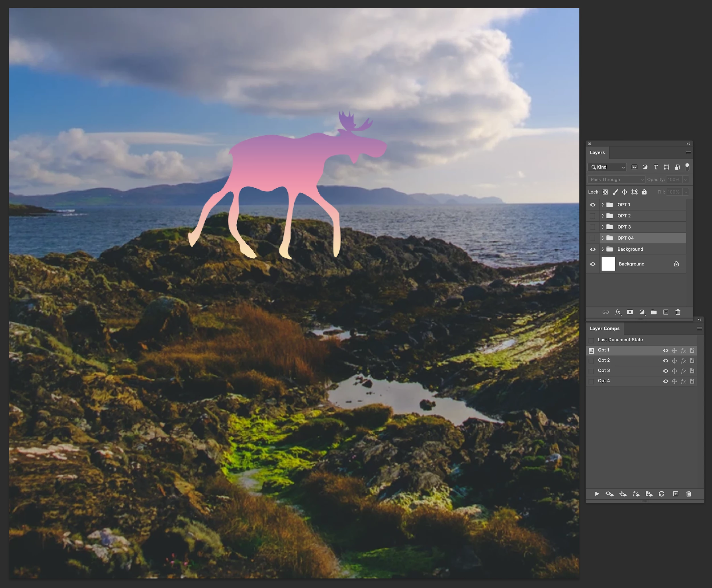Create new group in Layers panel

(x=654, y=312)
